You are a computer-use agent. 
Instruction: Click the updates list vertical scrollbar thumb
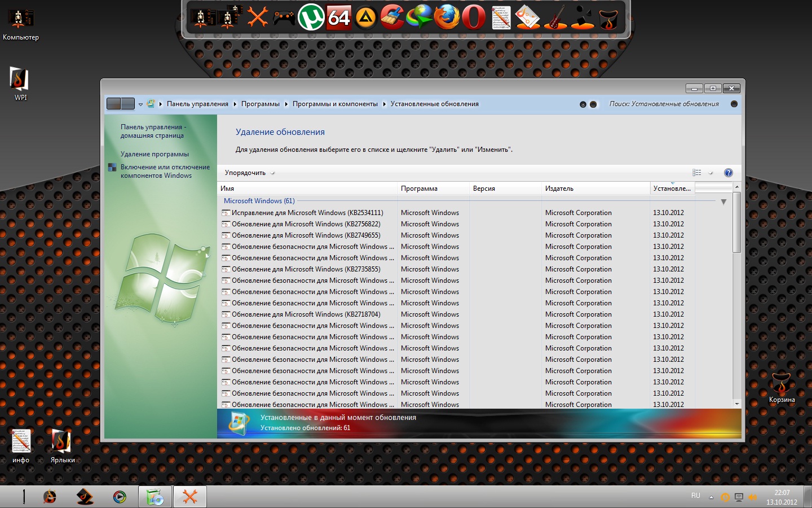[736, 222]
